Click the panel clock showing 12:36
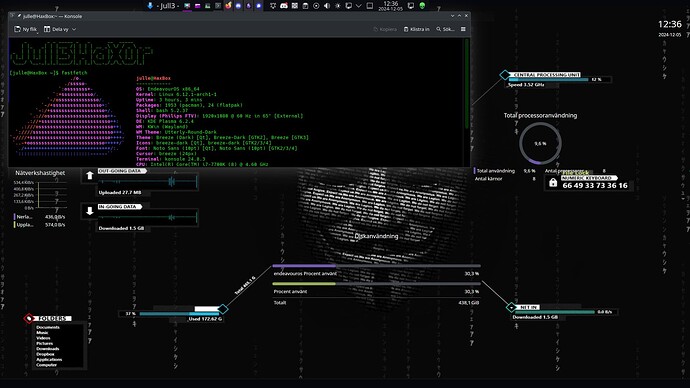The height and width of the screenshot is (388, 690). 391,6
